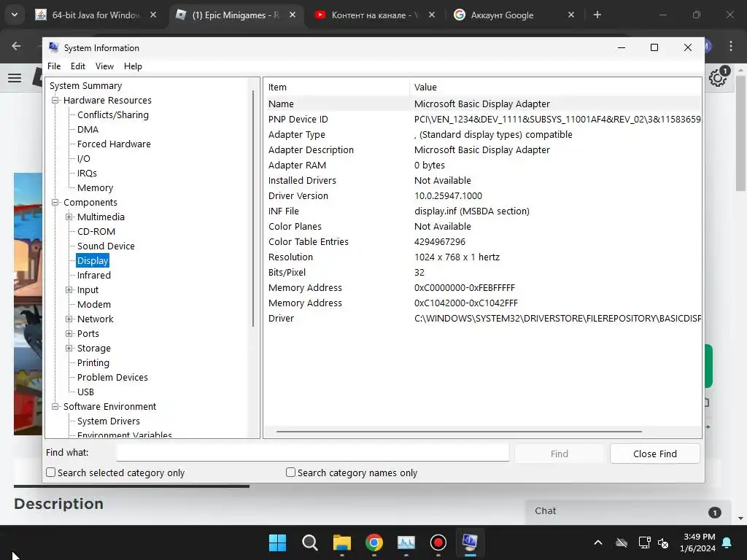The width and height of the screenshot is (747, 560).
Task: Open the View menu
Action: pos(104,66)
